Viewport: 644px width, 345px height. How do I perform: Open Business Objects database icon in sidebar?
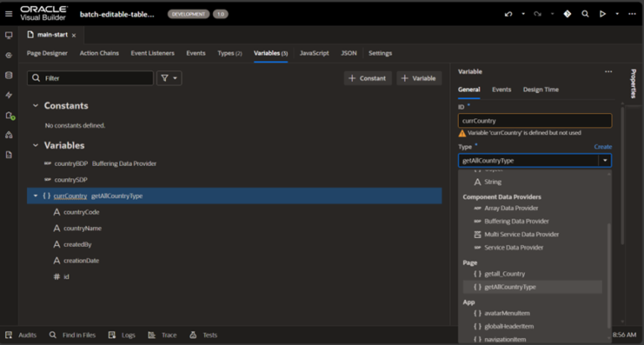pyautogui.click(x=9, y=75)
